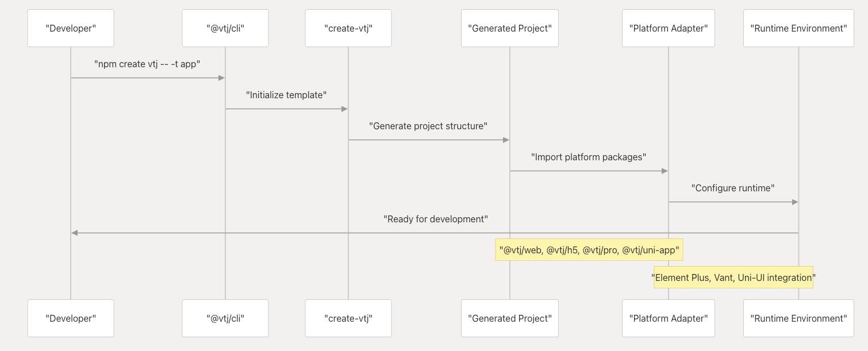Select the "Ready for development" message label
The image size is (868, 351).
pos(435,219)
